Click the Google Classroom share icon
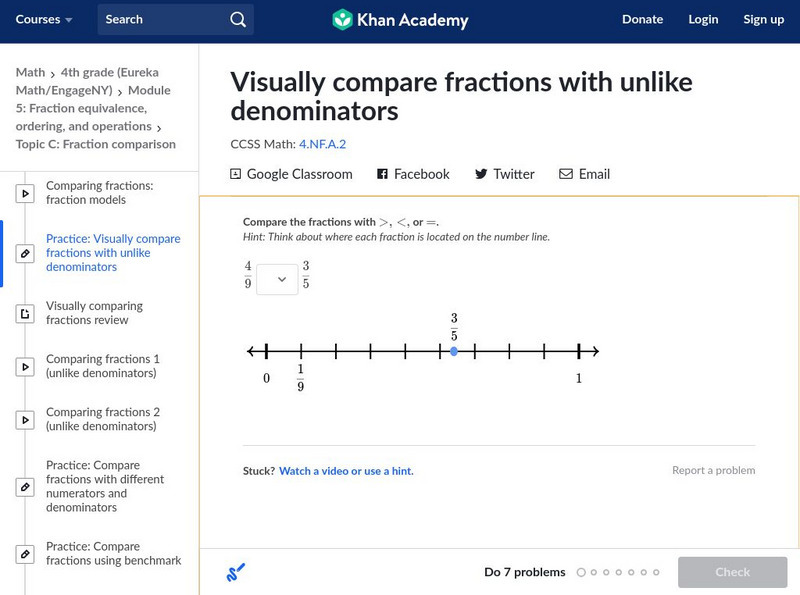800x595 pixels. tap(236, 174)
